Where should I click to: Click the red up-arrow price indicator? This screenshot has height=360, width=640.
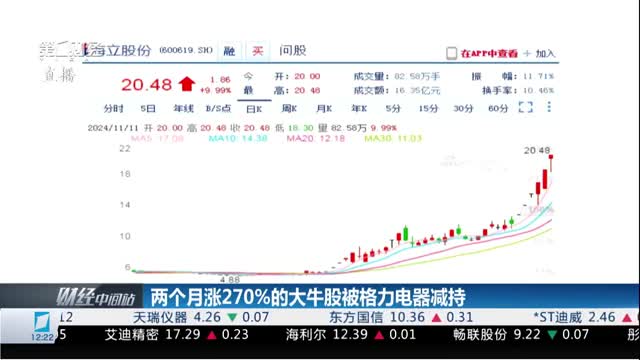187,84
